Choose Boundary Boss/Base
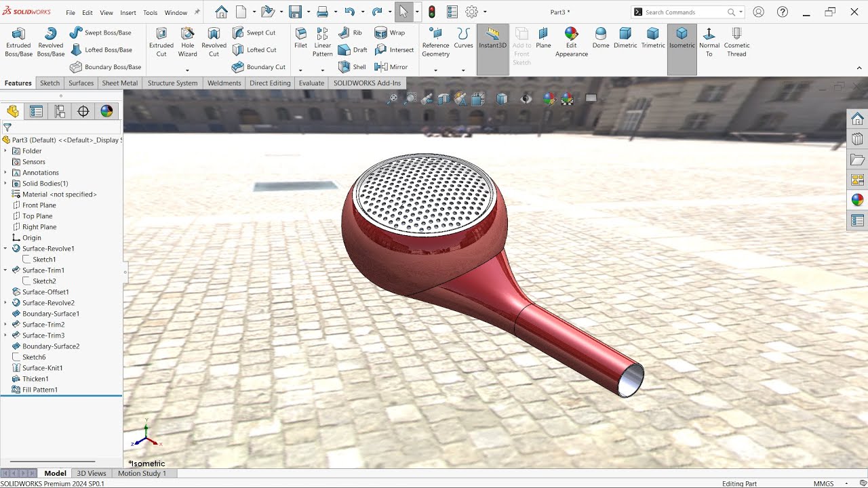 [105, 67]
